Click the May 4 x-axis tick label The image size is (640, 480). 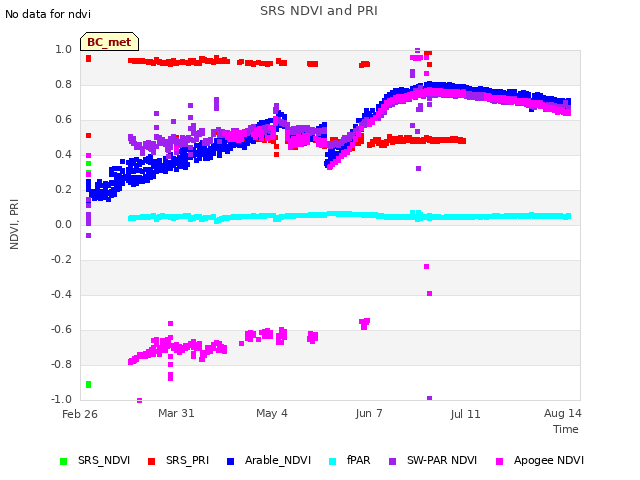272,413
